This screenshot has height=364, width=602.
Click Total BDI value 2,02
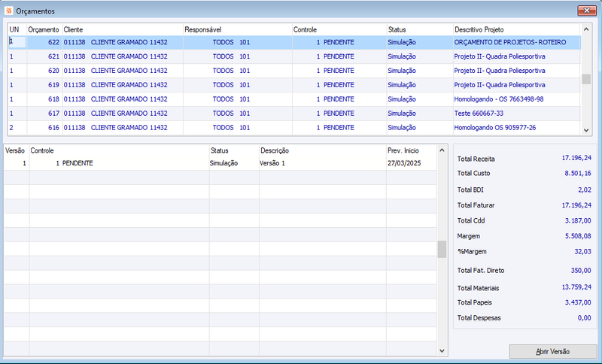pos(585,190)
